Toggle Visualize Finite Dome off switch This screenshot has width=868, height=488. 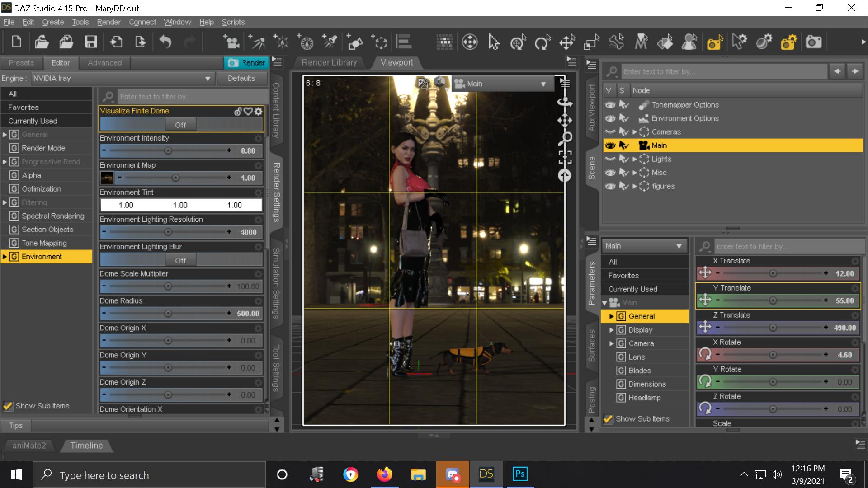pyautogui.click(x=180, y=125)
